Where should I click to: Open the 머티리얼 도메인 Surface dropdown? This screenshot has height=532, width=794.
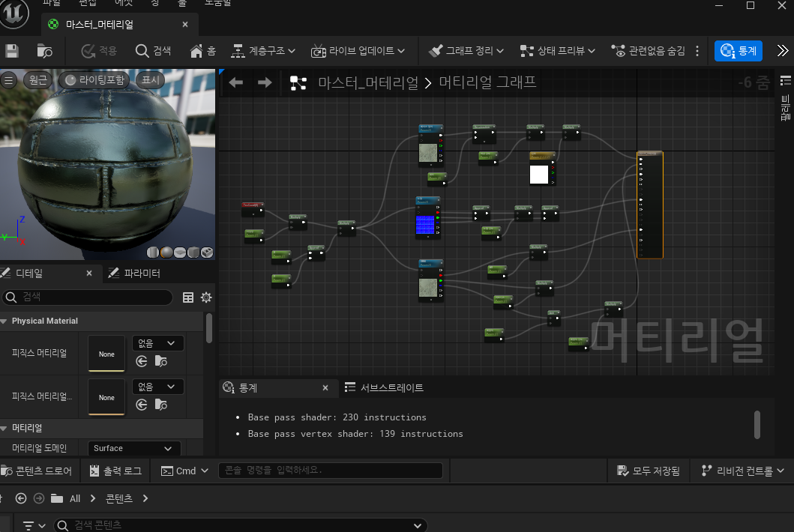pos(134,448)
